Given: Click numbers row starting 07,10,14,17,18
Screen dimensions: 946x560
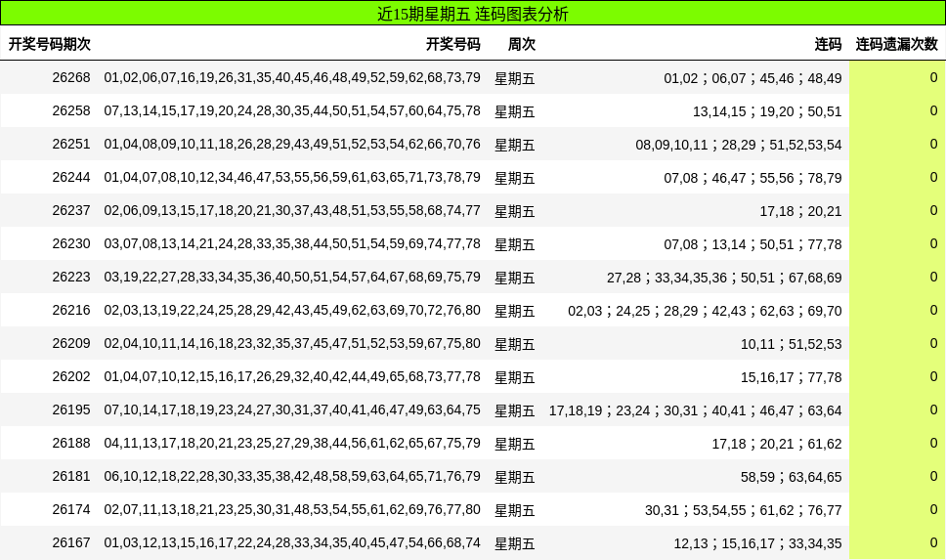Looking at the screenshot, I should pos(292,409).
